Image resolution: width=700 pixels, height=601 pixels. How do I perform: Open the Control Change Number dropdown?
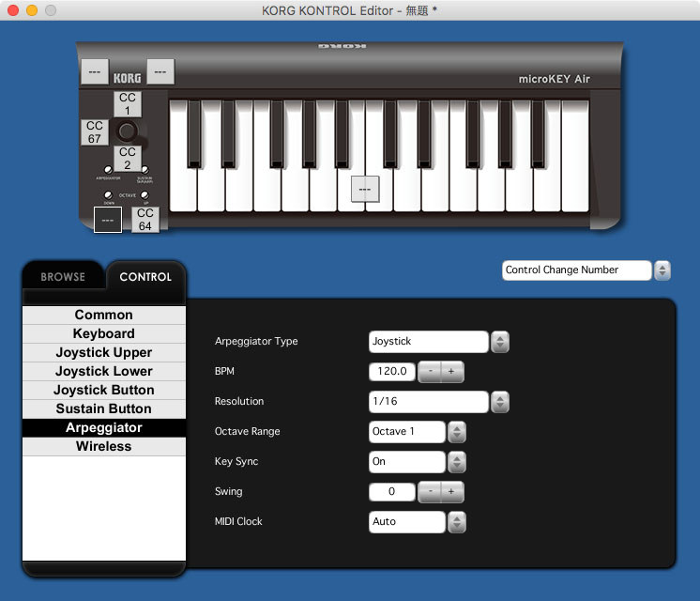576,270
